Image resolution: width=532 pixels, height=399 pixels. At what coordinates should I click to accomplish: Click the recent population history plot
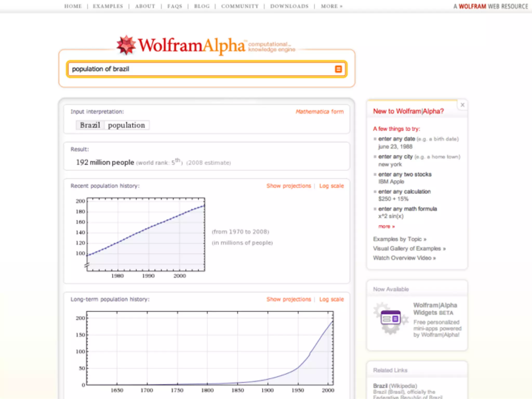point(146,234)
